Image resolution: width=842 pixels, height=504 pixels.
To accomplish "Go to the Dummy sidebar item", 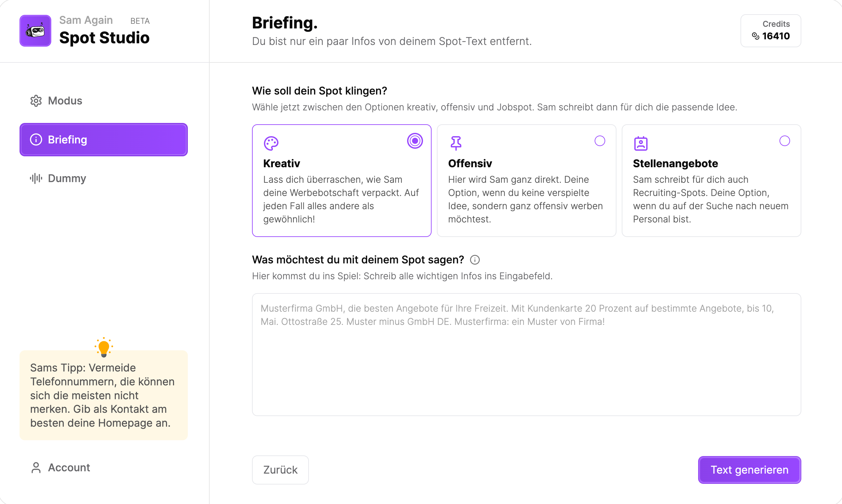I will coord(67,178).
